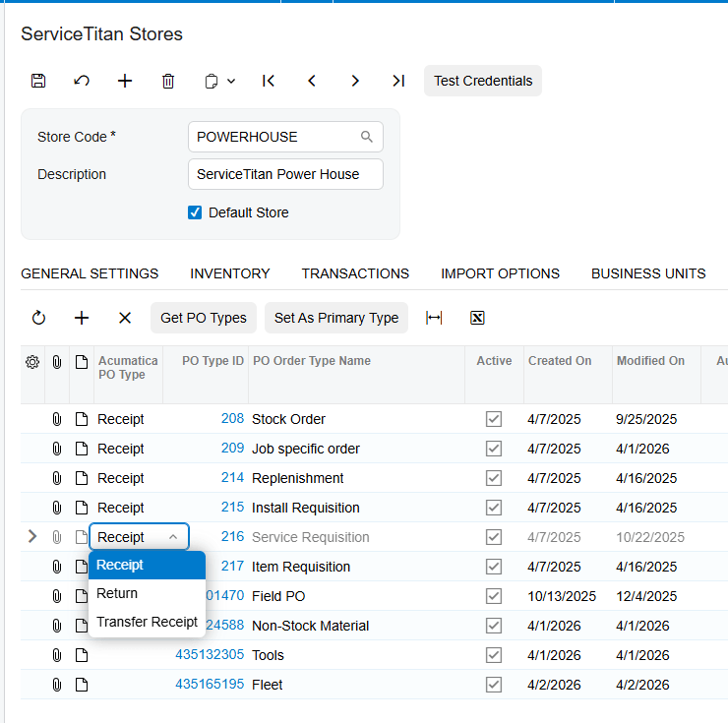728x723 pixels.
Task: Click the Delete trash icon in toolbar
Action: click(168, 81)
